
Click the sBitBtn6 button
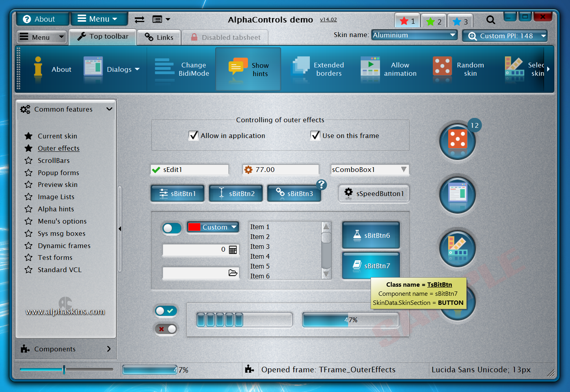[371, 235]
